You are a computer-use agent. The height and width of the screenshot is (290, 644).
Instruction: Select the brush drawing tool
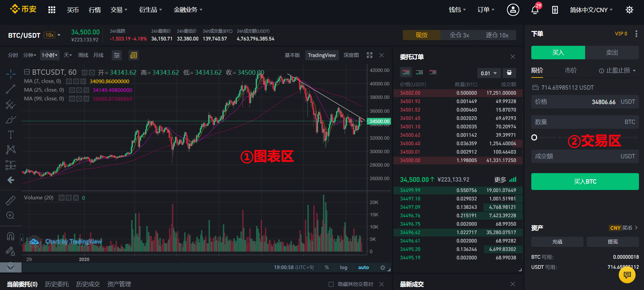pos(11,120)
